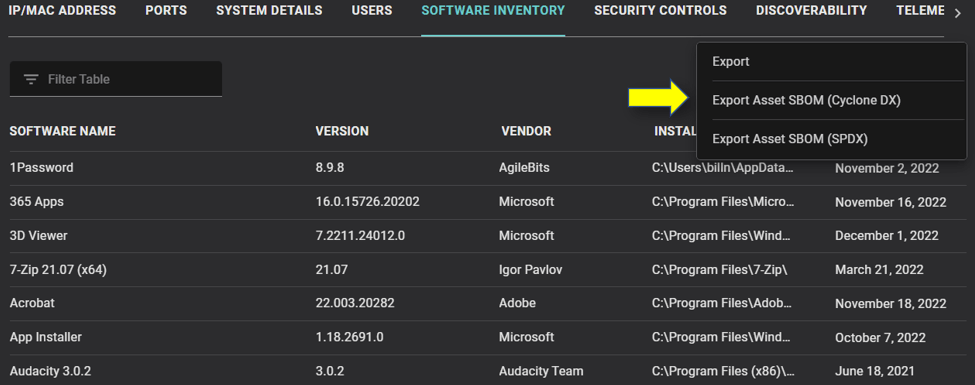Click version 8.9.8 cell

(331, 168)
